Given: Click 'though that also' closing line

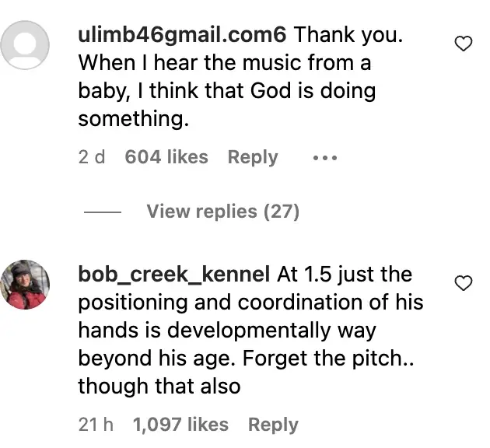Looking at the screenshot, I should click(159, 387).
